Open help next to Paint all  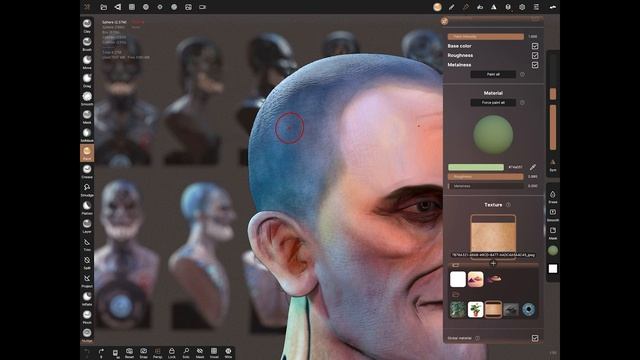point(522,74)
